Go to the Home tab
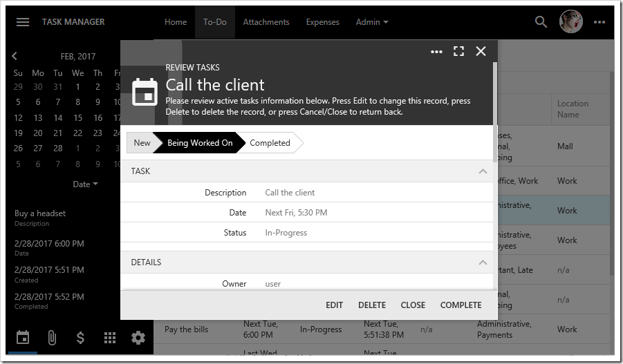The image size is (623, 364). coord(176,22)
